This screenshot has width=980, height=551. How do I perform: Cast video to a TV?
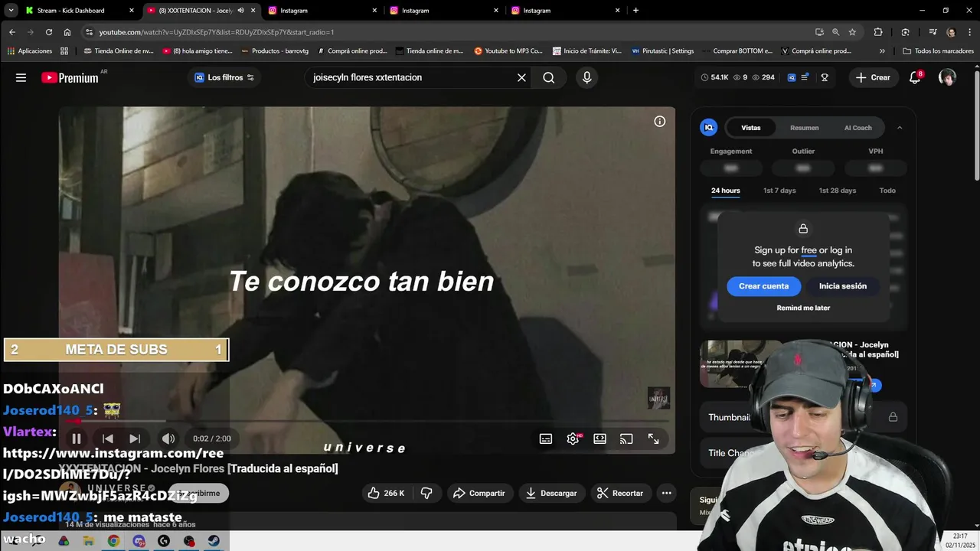click(x=626, y=439)
